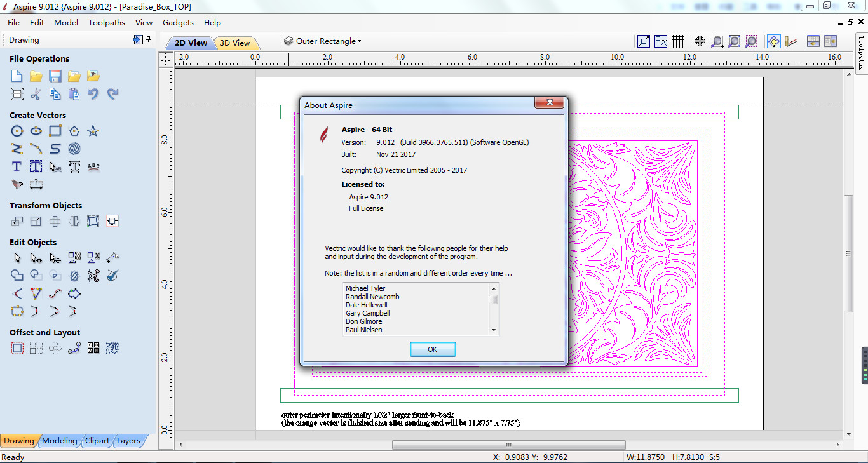Switch to the Modeling tab
This screenshot has height=463, width=868.
(x=60, y=441)
